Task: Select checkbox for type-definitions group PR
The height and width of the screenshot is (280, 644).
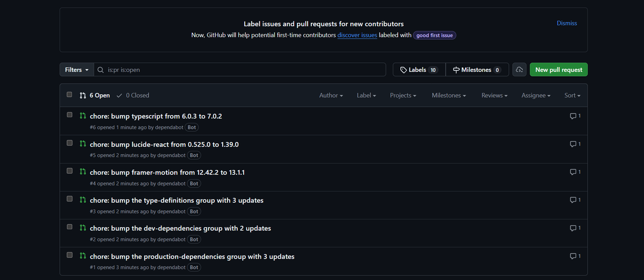Action: click(x=69, y=198)
